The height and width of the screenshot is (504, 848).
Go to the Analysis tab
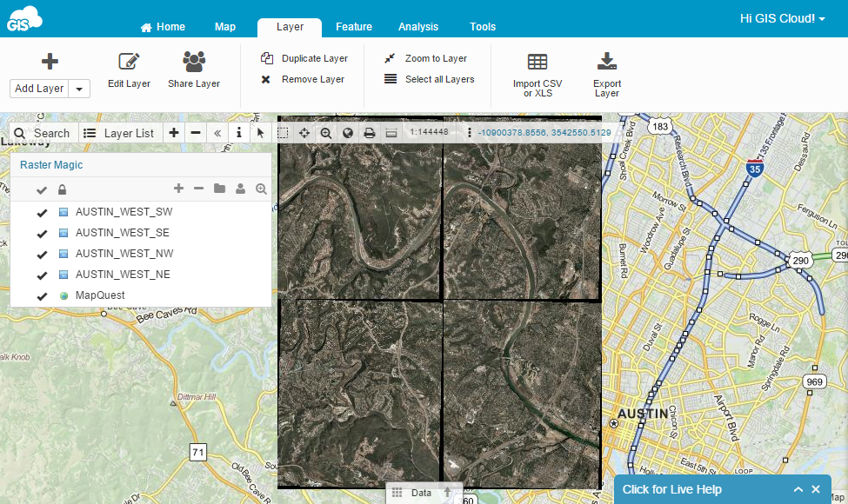[x=418, y=27]
